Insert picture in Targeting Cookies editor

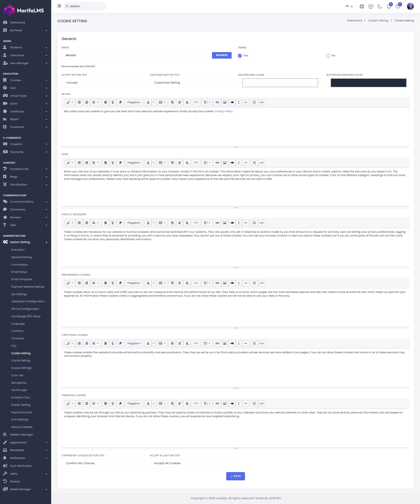[225, 404]
